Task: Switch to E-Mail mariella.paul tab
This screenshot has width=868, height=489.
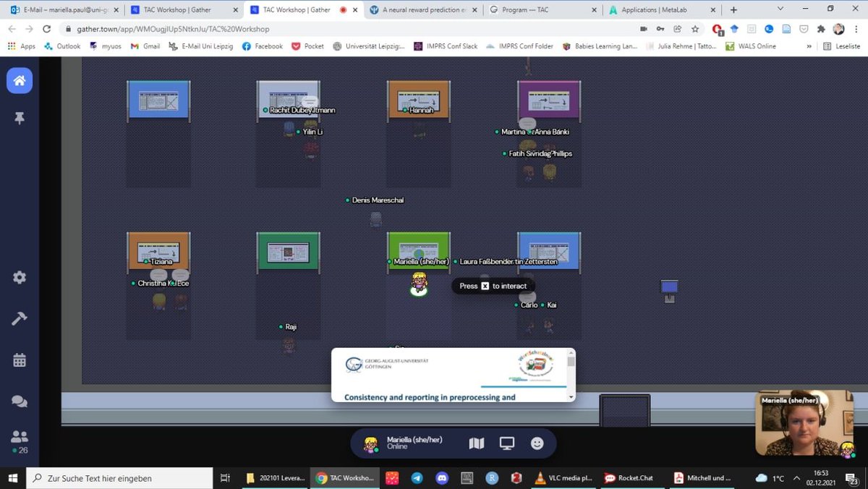Action: [64, 10]
